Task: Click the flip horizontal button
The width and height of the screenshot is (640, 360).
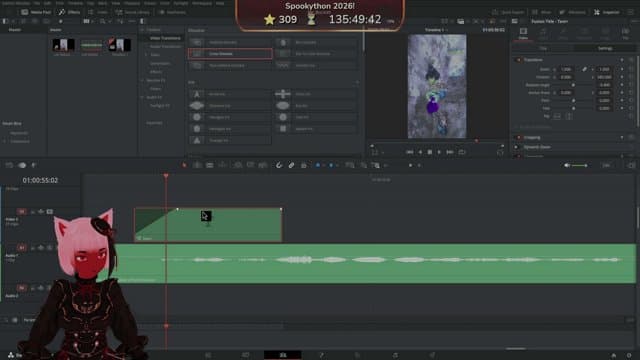Action: tap(557, 116)
